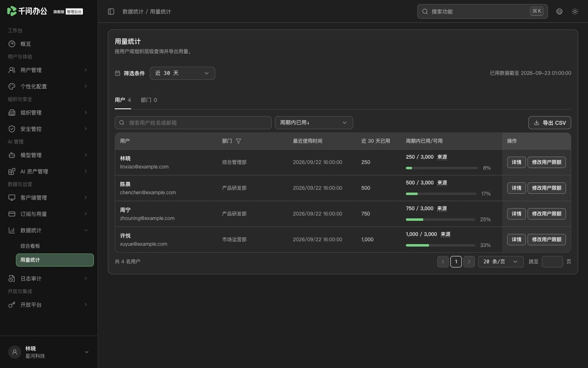Click the 概览 dashboard icon

(12, 44)
